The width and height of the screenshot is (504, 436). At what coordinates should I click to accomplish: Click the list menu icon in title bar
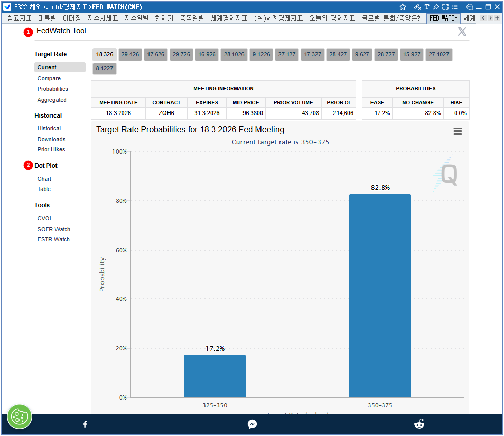[x=455, y=7]
